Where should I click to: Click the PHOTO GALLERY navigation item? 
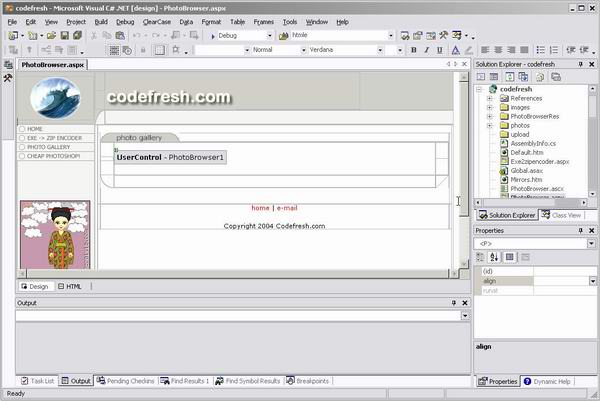pos(48,147)
